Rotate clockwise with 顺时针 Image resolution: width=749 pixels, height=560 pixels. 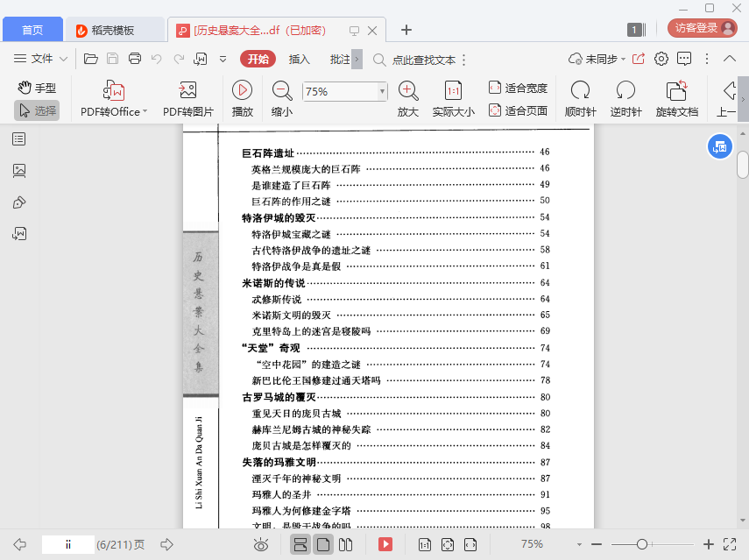[581, 99]
